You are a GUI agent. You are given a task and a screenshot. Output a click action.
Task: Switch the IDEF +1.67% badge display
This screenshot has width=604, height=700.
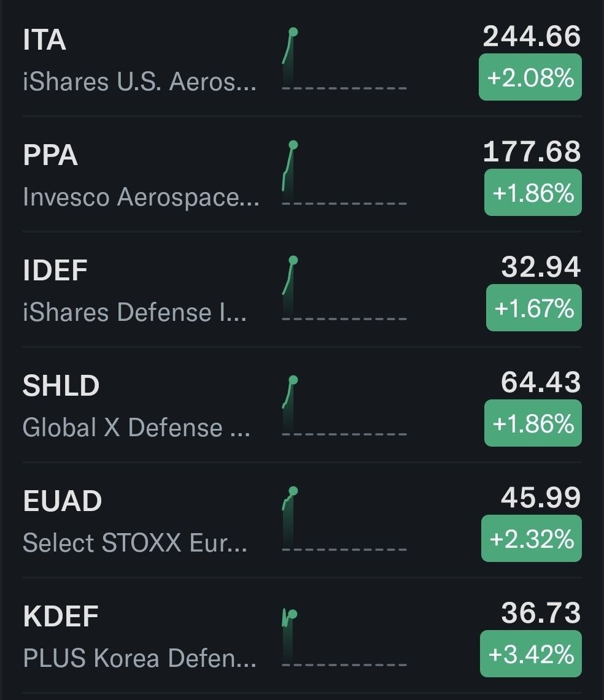tap(533, 307)
